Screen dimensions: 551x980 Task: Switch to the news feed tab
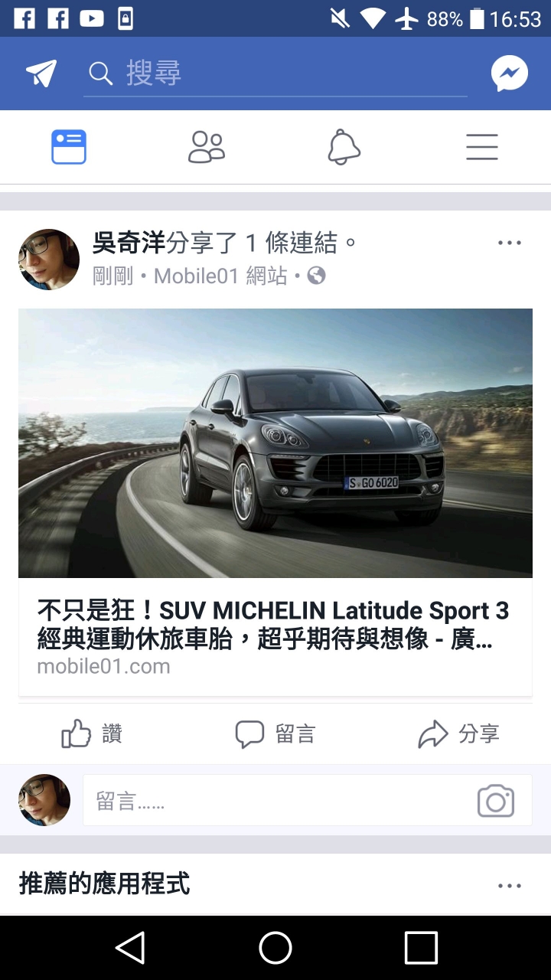(x=69, y=147)
